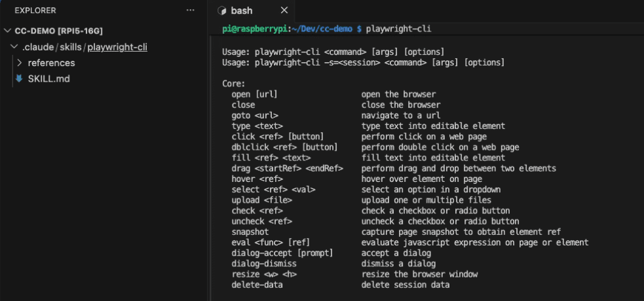
Task: Click 'dialog-accept [prompt]' command text
Action: tap(282, 253)
